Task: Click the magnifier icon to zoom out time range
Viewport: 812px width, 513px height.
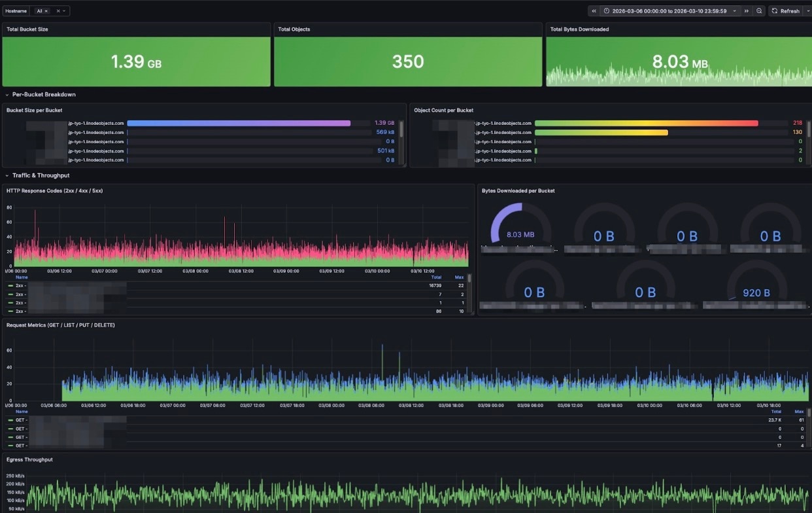Action: pyautogui.click(x=758, y=10)
